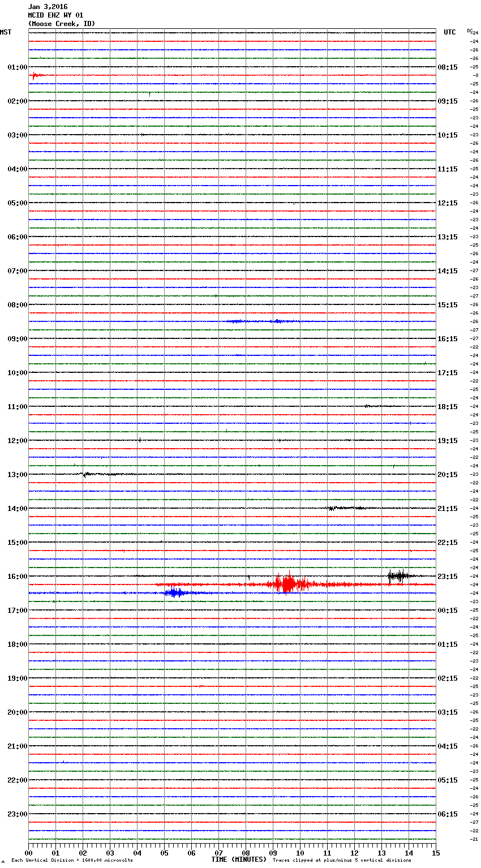Select the 20:00 MST time label

[x=18, y=712]
